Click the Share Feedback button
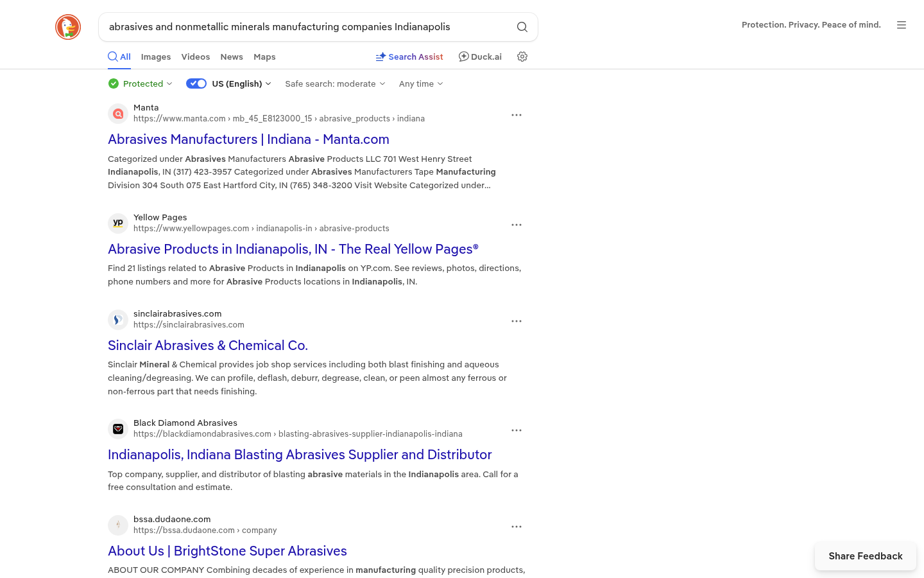Screen dimensions: 924x578 866,556
